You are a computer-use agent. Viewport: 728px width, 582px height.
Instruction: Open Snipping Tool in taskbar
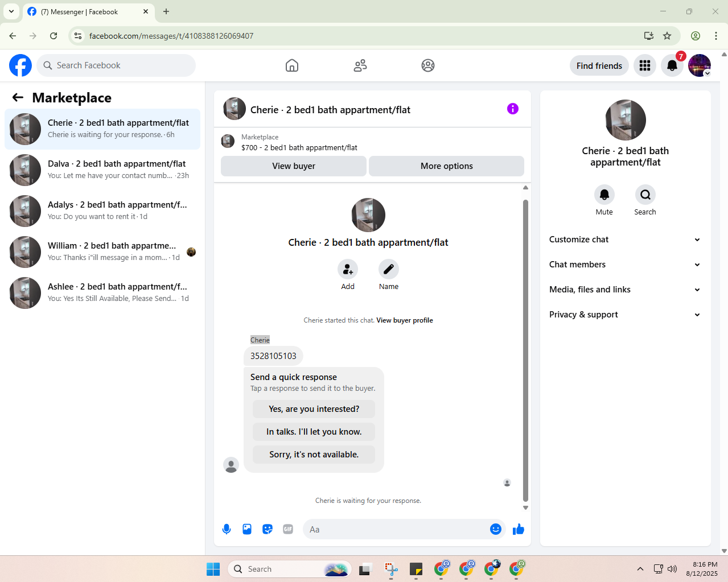(391, 569)
